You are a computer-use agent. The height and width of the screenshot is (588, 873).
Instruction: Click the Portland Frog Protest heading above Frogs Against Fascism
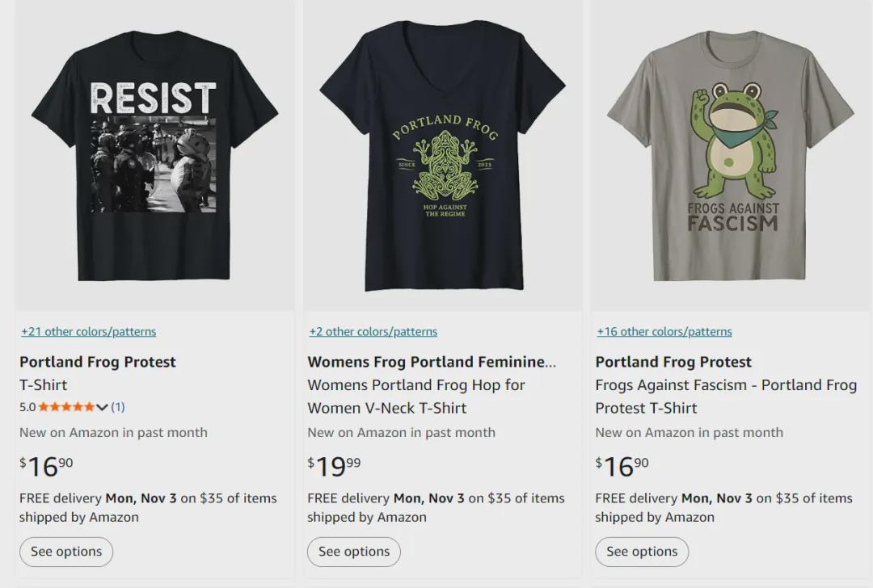coord(673,362)
